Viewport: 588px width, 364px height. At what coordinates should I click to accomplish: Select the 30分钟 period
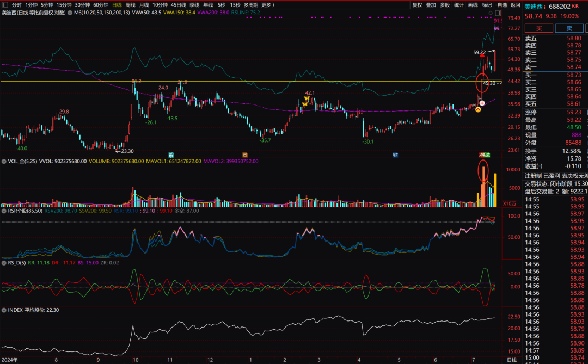82,5
